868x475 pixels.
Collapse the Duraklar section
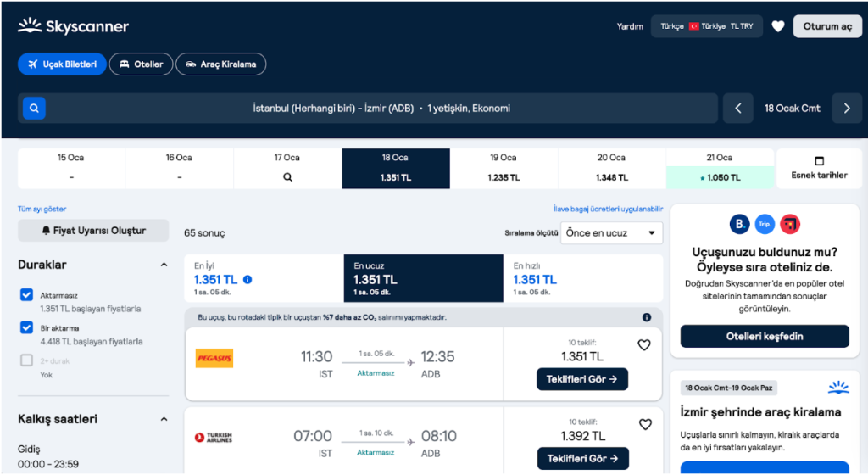point(164,265)
